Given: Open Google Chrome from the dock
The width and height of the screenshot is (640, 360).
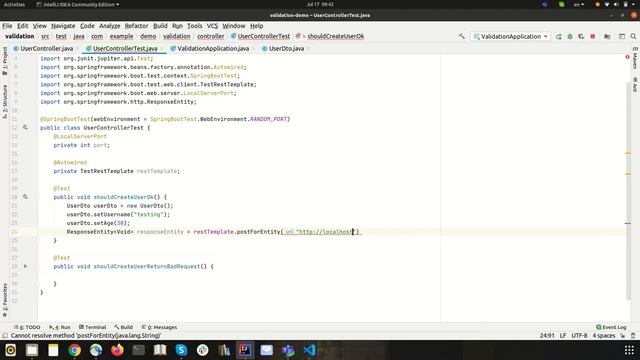Looking at the screenshot, I should pyautogui.click(x=74, y=350).
